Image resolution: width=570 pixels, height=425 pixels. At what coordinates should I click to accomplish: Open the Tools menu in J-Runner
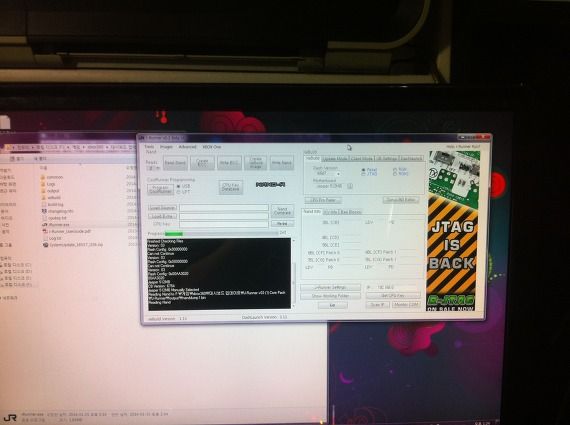pos(149,147)
